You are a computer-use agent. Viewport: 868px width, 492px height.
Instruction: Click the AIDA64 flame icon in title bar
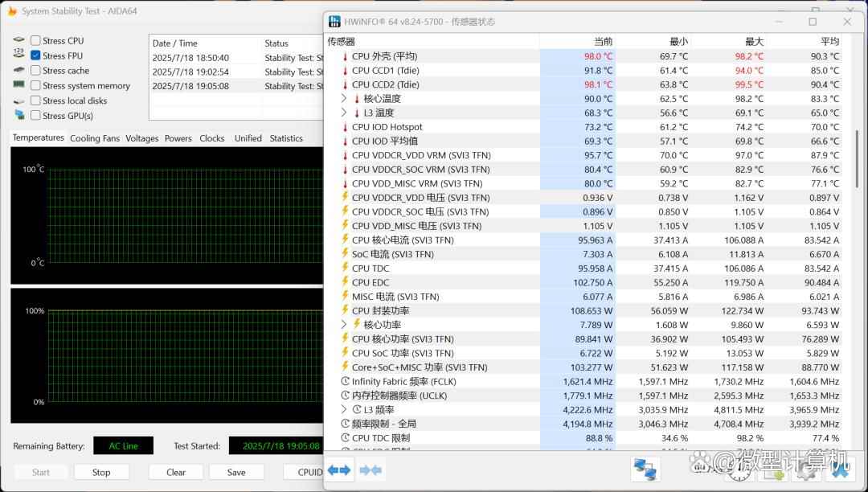click(12, 11)
